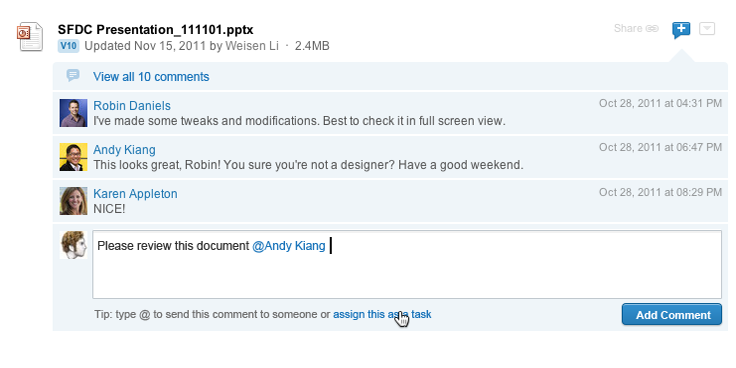Screen dimensions: 736x368
Task: Open Karen Appleton's avatar photo
Action: point(73,201)
